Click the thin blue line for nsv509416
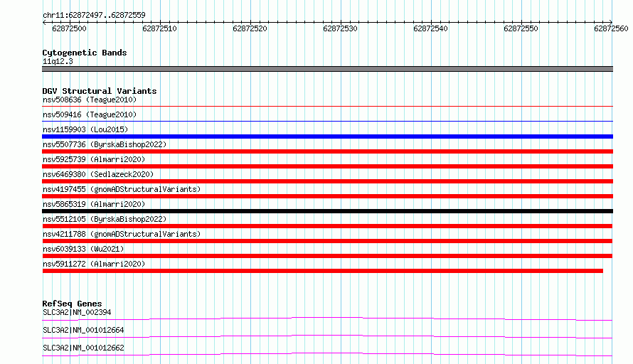The width and height of the screenshot is (633, 364). click(x=327, y=121)
